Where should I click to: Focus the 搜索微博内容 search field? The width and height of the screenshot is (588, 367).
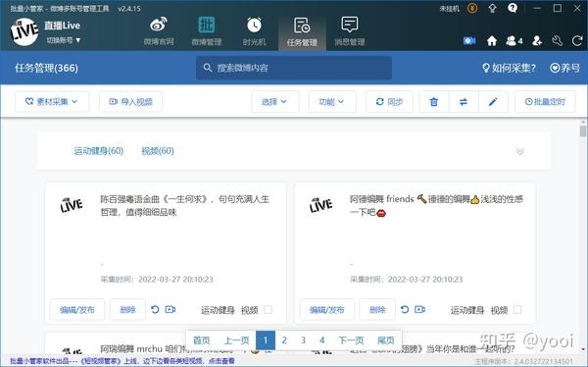pyautogui.click(x=294, y=68)
